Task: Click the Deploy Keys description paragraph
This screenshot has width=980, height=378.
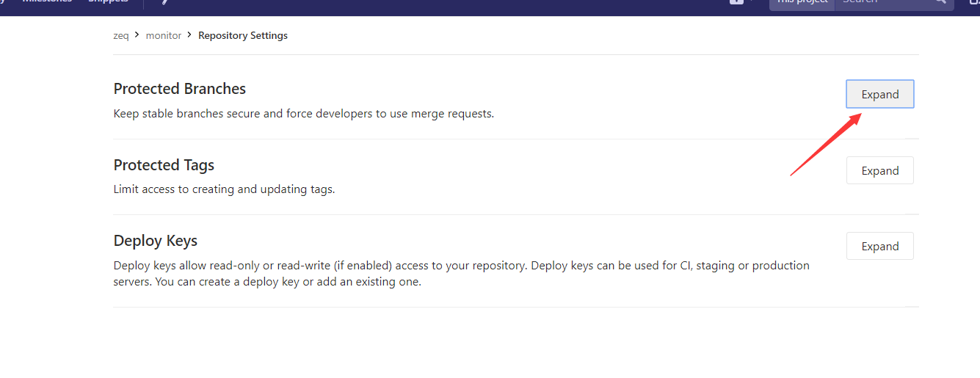Action: pos(461,273)
